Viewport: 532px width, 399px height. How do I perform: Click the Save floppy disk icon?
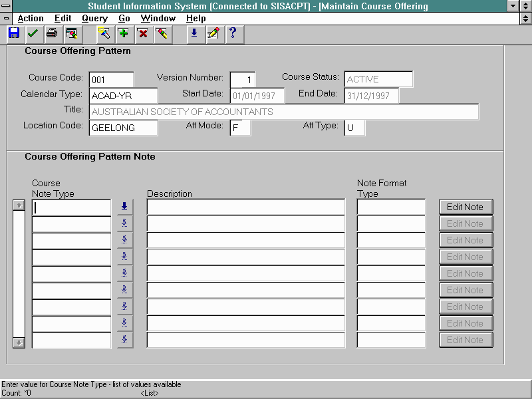[x=14, y=33]
